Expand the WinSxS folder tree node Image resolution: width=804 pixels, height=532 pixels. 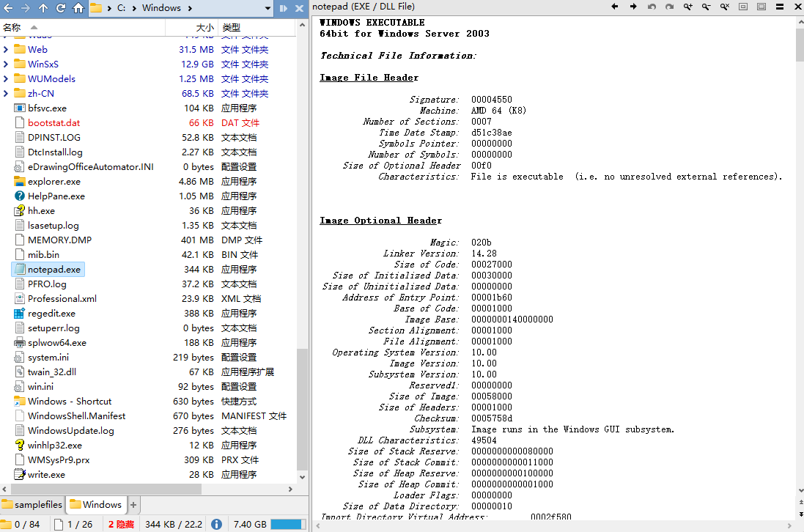[x=6, y=64]
